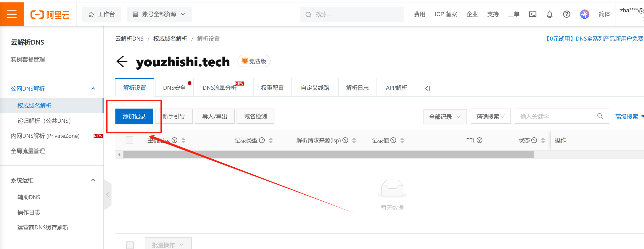This screenshot has height=249, width=644.
Task: Click the 新手引导 button
Action: pos(174,116)
